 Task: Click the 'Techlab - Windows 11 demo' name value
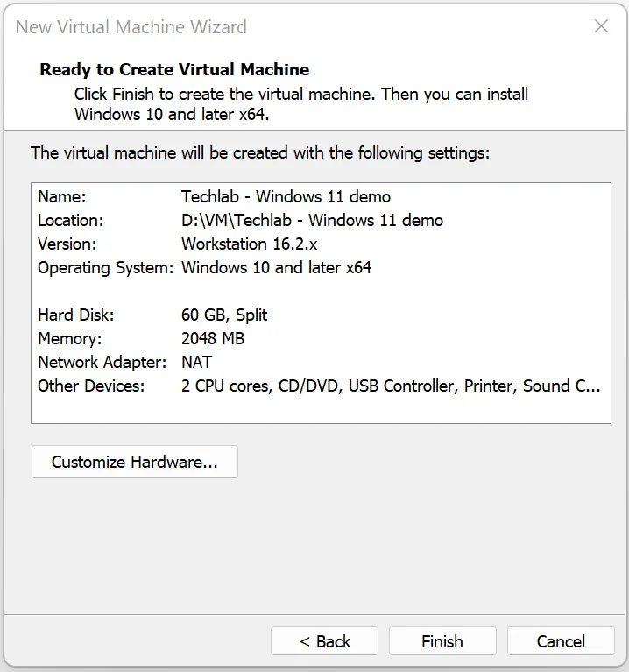[286, 196]
